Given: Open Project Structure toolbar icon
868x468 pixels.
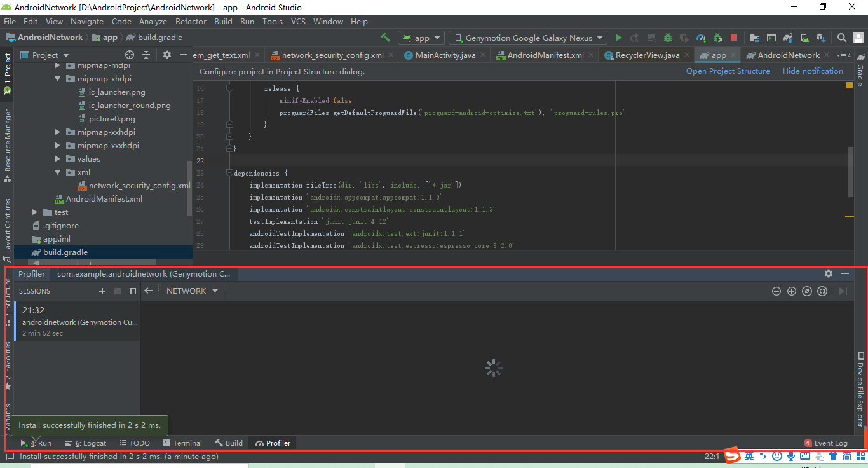Looking at the screenshot, I should [x=754, y=38].
